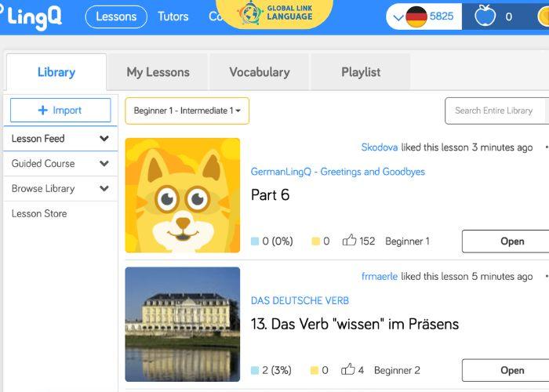The width and height of the screenshot is (549, 392).
Task: Open the Playlist tab
Action: click(x=361, y=72)
